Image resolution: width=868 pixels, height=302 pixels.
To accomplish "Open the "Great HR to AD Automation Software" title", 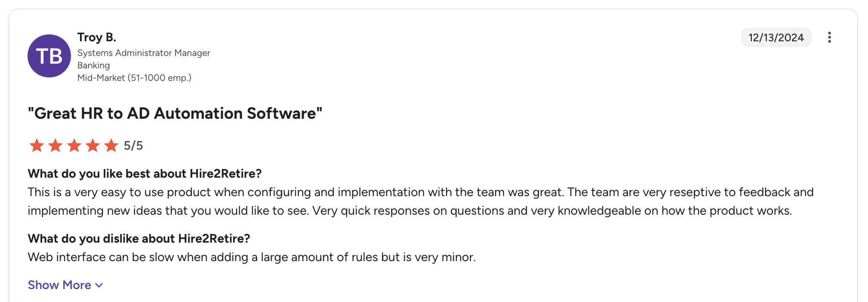I will pos(175,114).
